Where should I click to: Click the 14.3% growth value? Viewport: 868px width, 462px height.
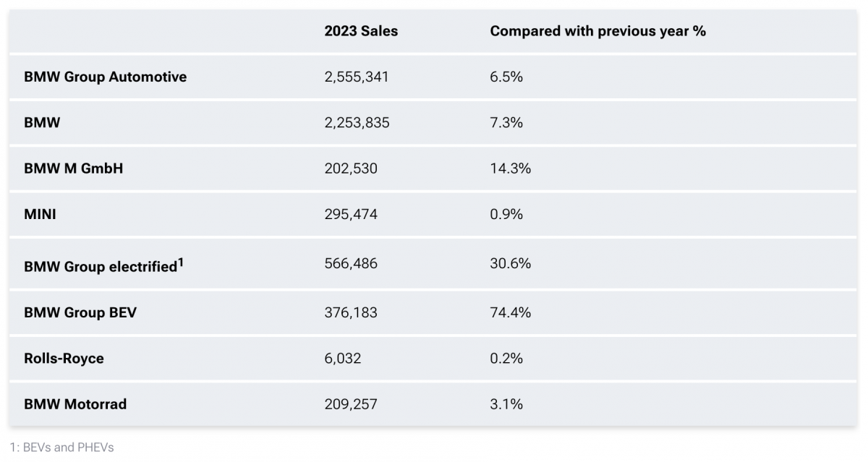(510, 168)
